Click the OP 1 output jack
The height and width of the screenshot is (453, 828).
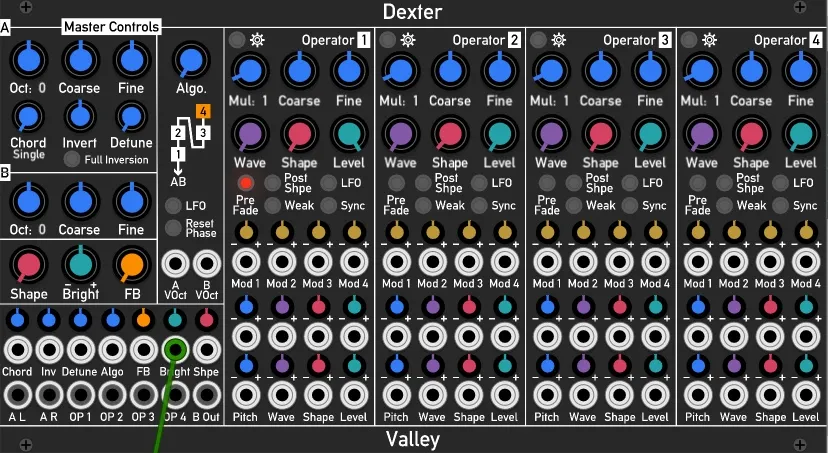click(81, 395)
